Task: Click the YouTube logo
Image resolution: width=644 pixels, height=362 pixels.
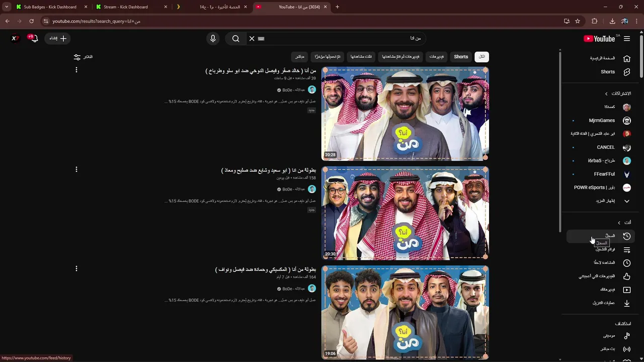Action: (x=599, y=39)
